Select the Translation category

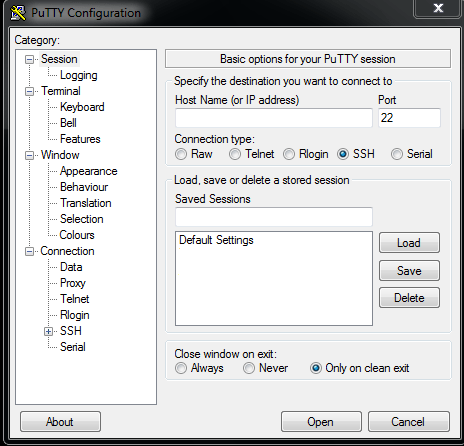click(x=86, y=203)
